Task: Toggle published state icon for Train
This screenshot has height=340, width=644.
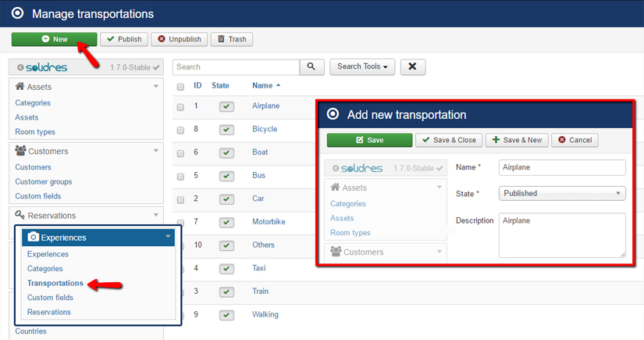Action: [226, 292]
